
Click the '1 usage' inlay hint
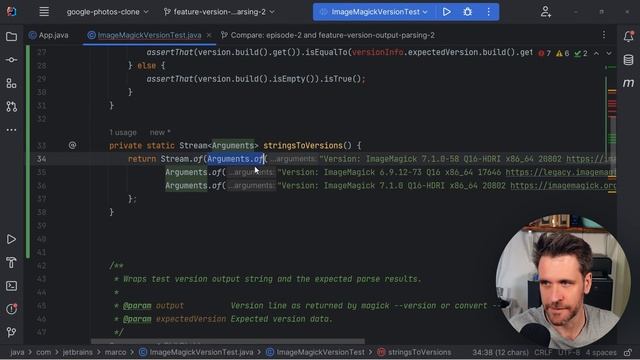tap(123, 133)
